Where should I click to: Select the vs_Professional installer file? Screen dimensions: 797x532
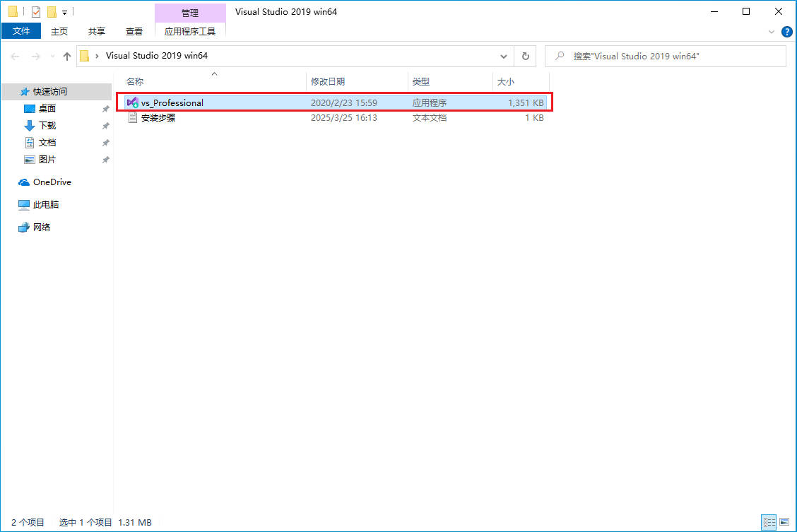[x=336, y=102]
